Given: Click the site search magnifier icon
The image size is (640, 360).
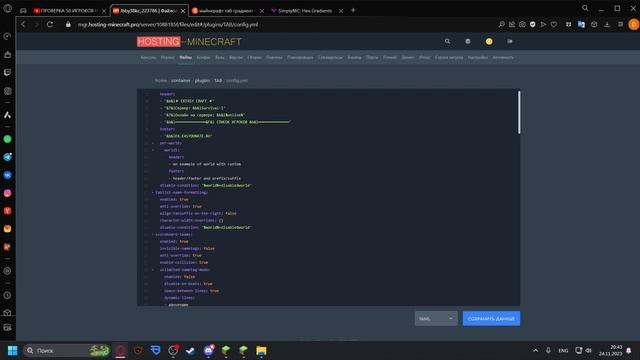Looking at the screenshot, I should [x=447, y=41].
